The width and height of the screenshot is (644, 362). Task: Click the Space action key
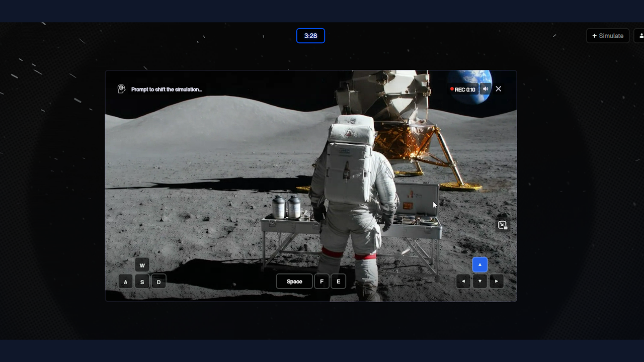pyautogui.click(x=294, y=282)
